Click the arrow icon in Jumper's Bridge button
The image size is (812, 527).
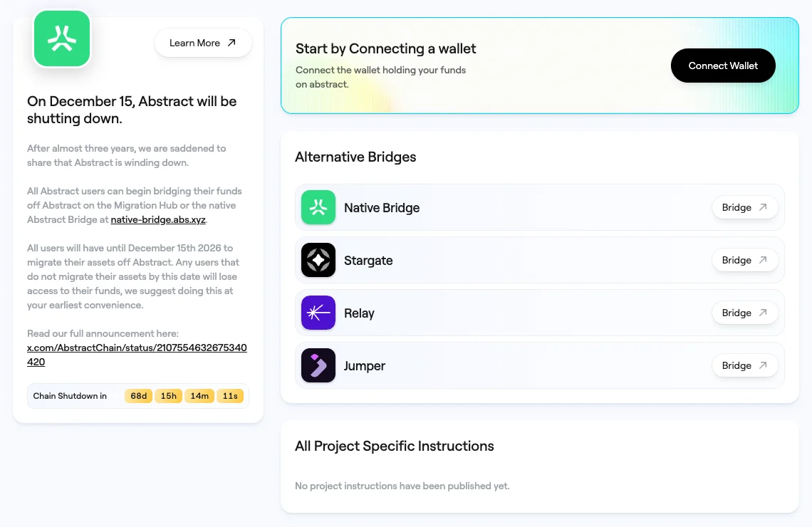763,365
